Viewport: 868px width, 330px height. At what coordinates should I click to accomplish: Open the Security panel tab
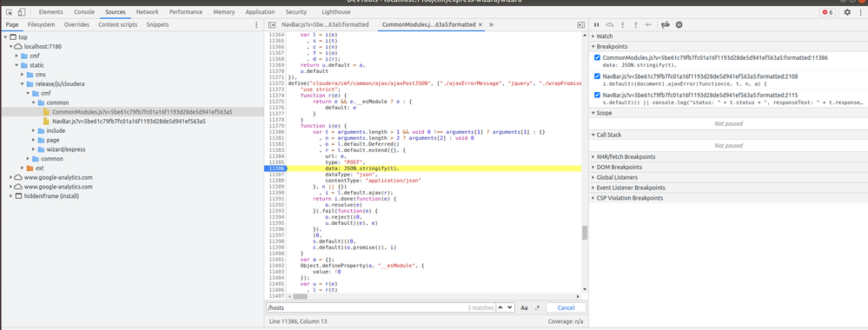(296, 12)
